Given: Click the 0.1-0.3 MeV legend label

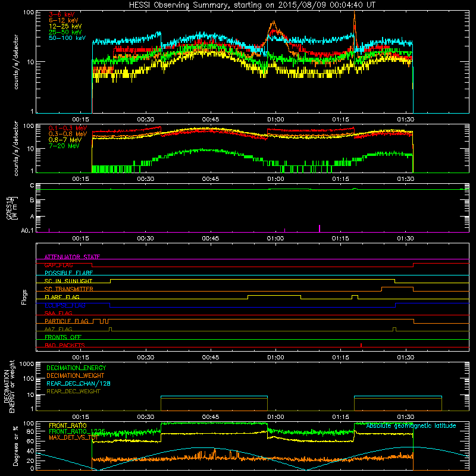Looking at the screenshot, I should pyautogui.click(x=68, y=128).
